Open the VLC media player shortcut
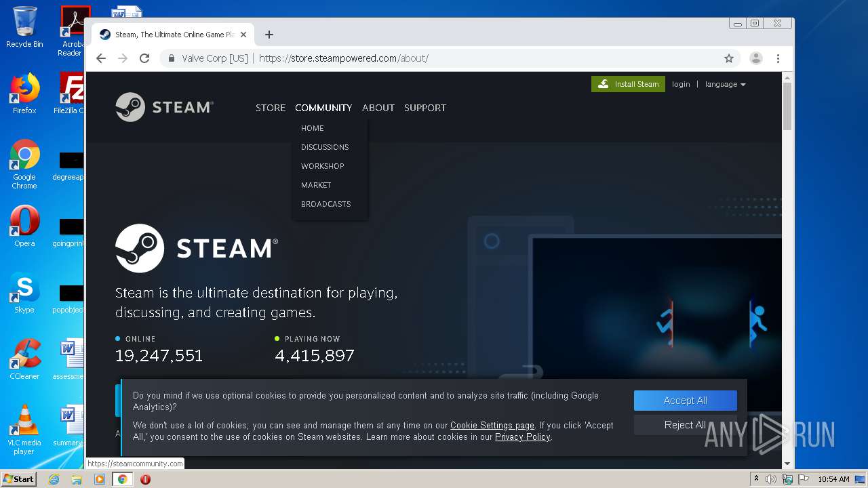This screenshot has width=868, height=488. (x=24, y=430)
